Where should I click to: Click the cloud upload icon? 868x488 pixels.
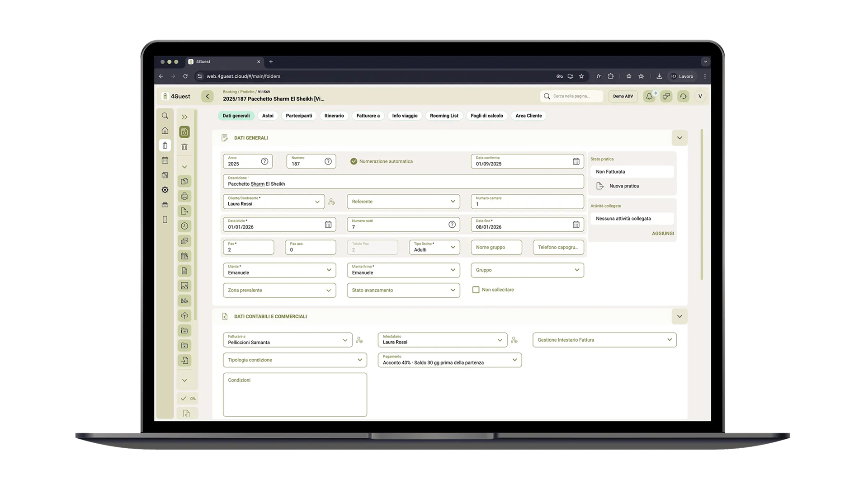(x=184, y=315)
